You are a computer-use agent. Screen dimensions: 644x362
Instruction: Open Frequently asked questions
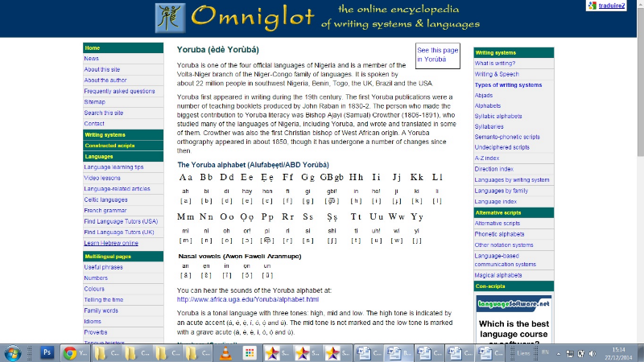pos(119,91)
